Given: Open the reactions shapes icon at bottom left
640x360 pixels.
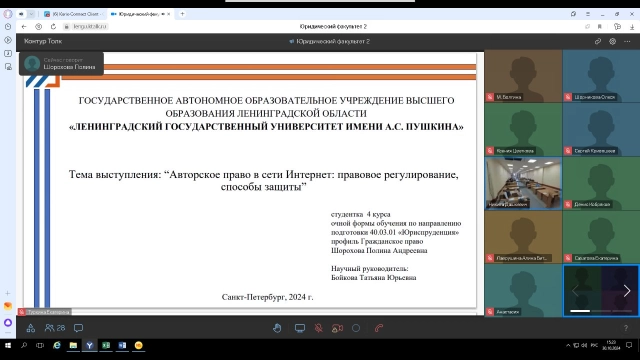Looking at the screenshot, I should pyautogui.click(x=31, y=328).
